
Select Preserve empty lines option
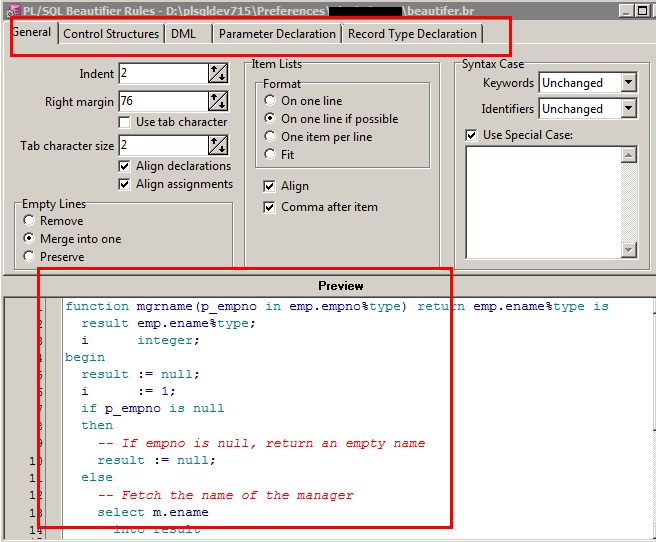[29, 256]
